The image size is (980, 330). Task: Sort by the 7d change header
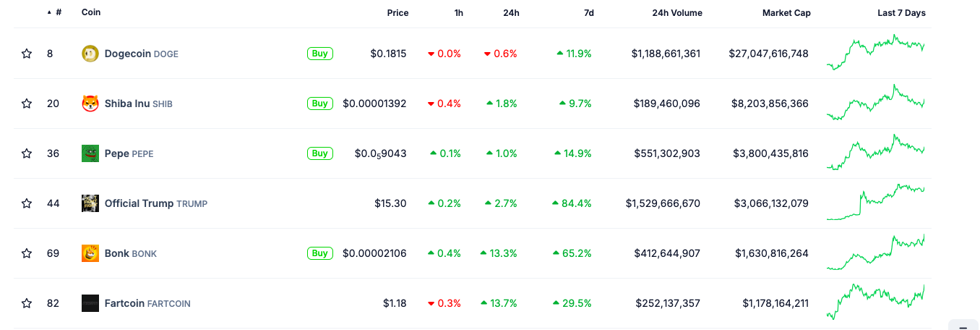[x=588, y=13]
